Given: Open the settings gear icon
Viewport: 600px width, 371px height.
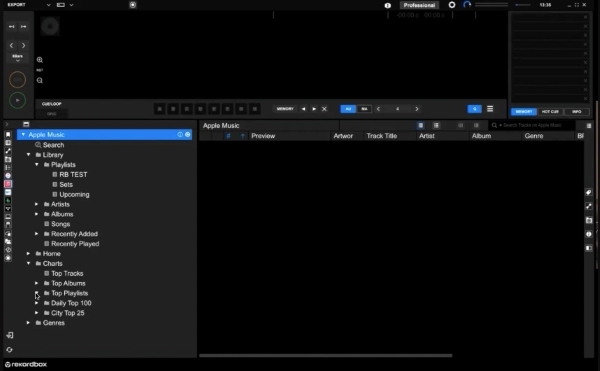Looking at the screenshot, I should point(452,5).
